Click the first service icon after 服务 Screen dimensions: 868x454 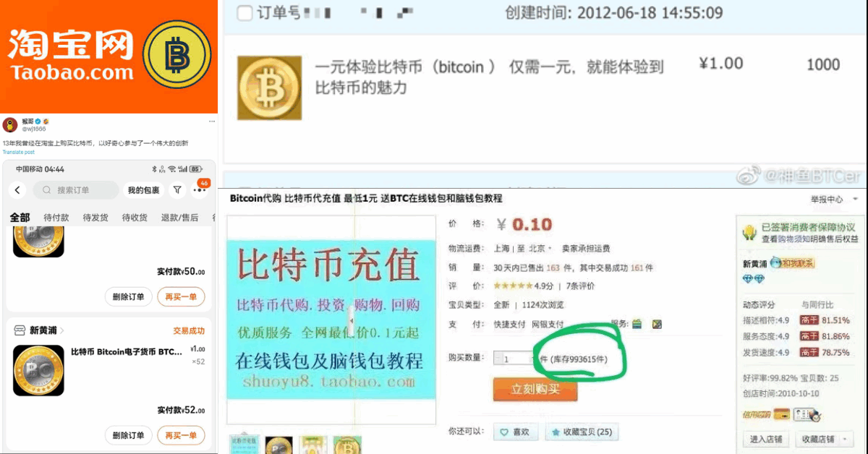click(637, 324)
